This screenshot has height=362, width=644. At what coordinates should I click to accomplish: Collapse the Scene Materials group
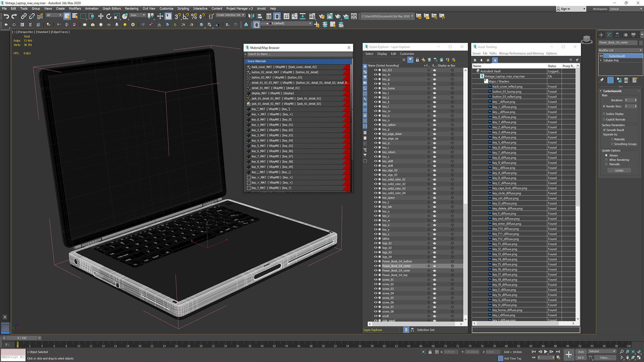tap(246, 61)
